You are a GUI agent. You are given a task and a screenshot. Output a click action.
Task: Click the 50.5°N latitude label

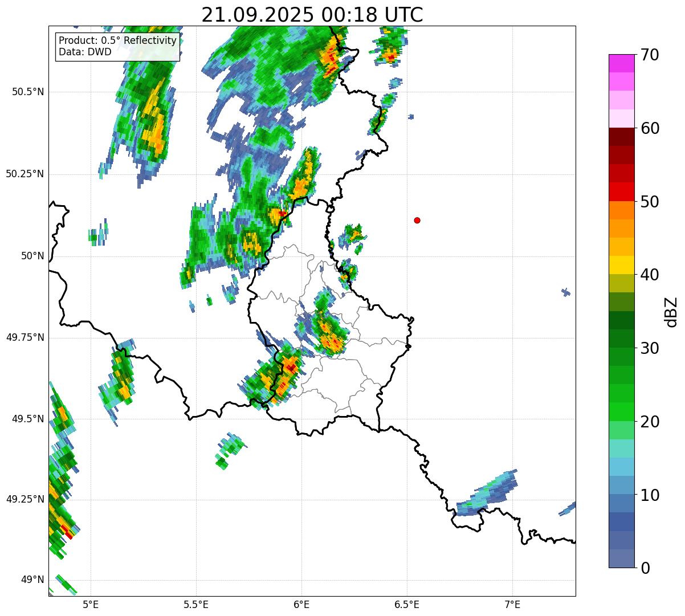coord(28,92)
